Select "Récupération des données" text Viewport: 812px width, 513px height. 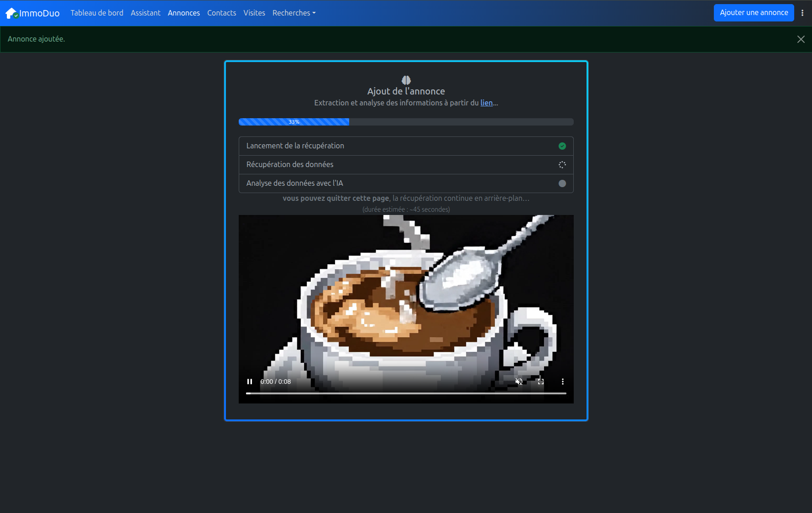290,164
